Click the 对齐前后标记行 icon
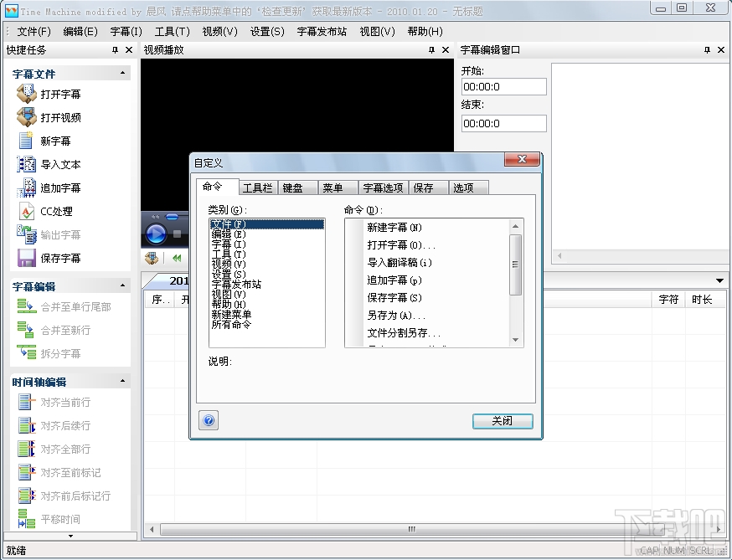This screenshot has height=560, width=732. coord(27,496)
